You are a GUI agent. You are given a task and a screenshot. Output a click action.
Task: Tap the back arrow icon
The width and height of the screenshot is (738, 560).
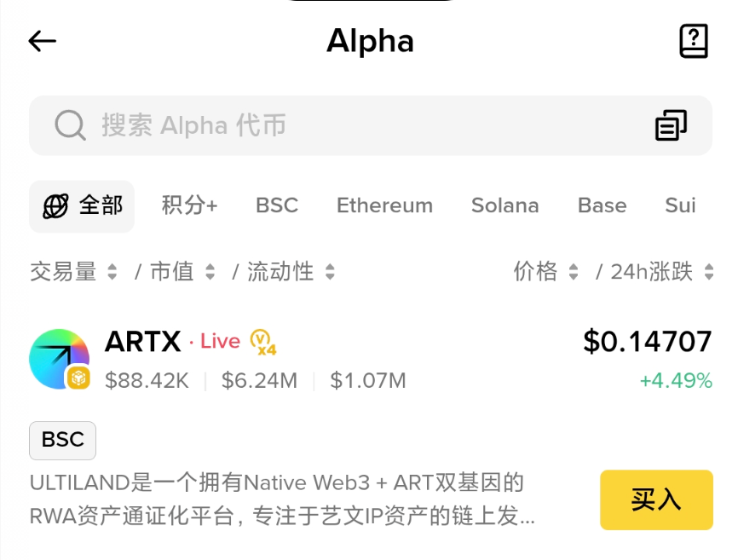(x=42, y=41)
